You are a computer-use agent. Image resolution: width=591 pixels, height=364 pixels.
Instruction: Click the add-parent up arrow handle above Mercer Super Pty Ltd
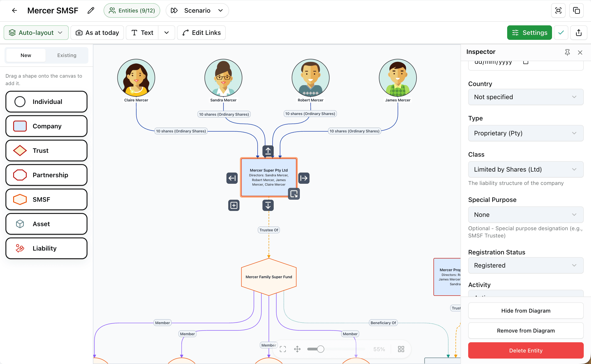point(268,151)
